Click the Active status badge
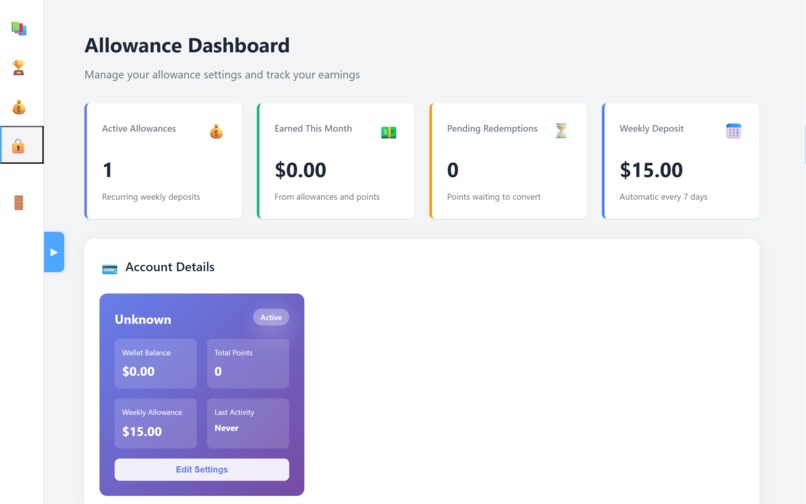Viewport: 806px width, 504px height. click(271, 317)
